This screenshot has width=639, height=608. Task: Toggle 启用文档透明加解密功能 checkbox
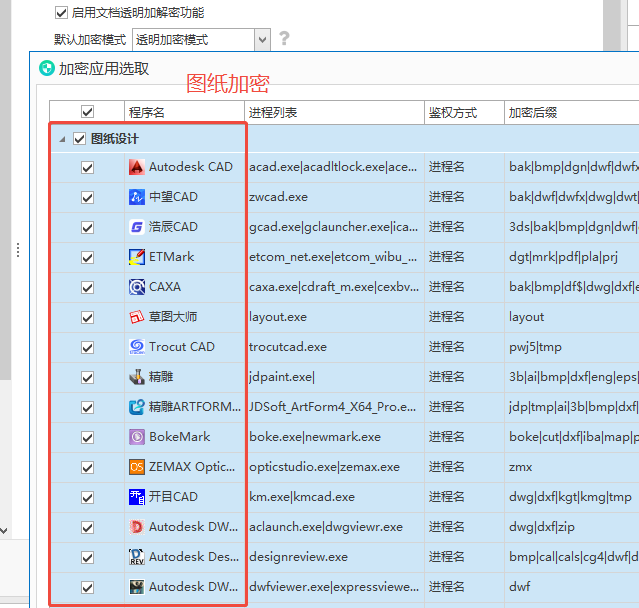coord(61,13)
